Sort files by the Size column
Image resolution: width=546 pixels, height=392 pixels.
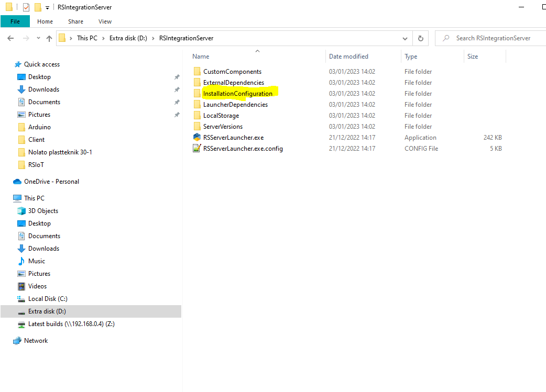(x=473, y=57)
